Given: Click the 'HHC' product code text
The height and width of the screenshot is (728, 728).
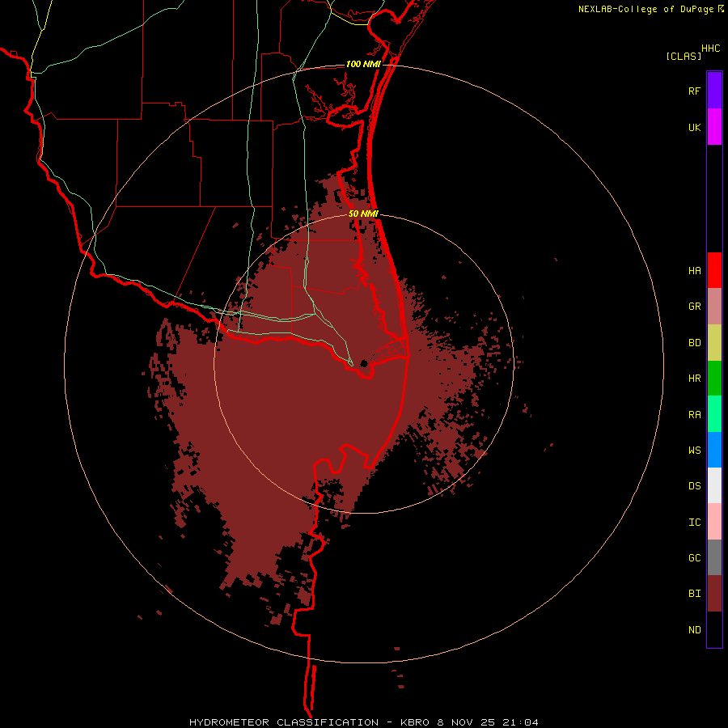Looking at the screenshot, I should pyautogui.click(x=711, y=49).
